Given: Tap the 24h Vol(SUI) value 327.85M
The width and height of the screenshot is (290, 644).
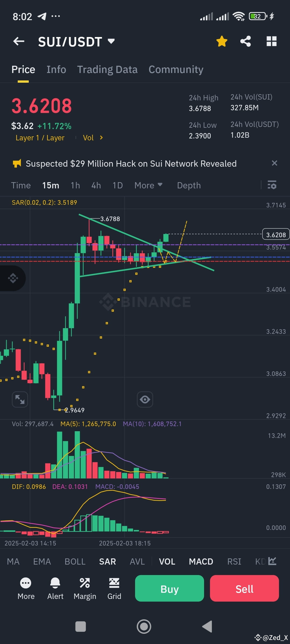Looking at the screenshot, I should [x=244, y=108].
